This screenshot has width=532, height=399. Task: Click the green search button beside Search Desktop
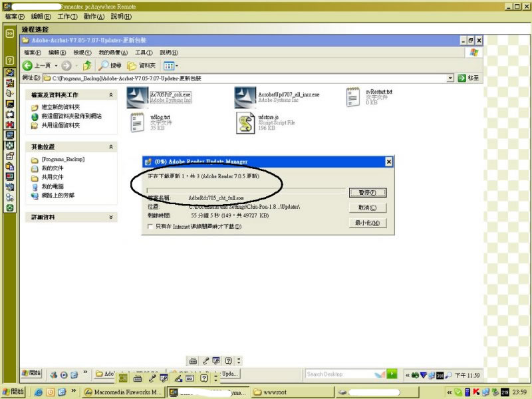point(392,374)
